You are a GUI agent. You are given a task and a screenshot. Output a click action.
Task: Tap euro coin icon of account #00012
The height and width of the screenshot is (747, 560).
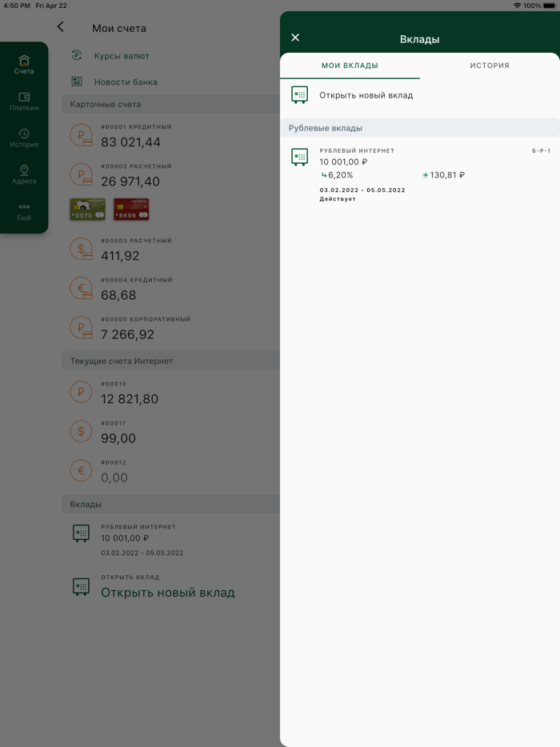tap(81, 471)
